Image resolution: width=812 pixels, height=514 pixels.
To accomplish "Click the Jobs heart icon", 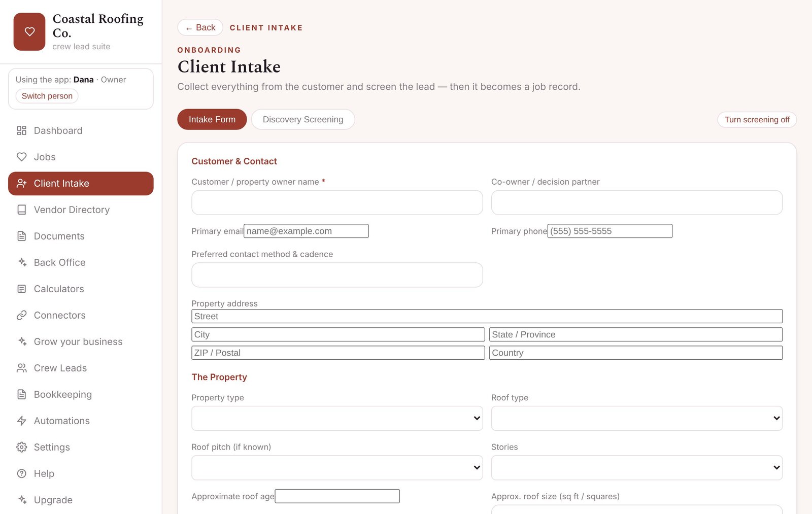I will [21, 157].
